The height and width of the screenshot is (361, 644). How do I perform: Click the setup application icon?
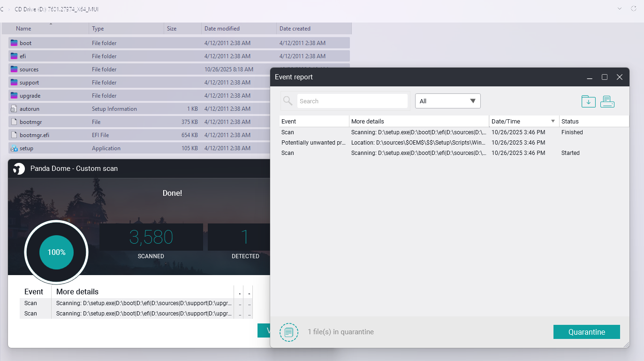click(14, 148)
